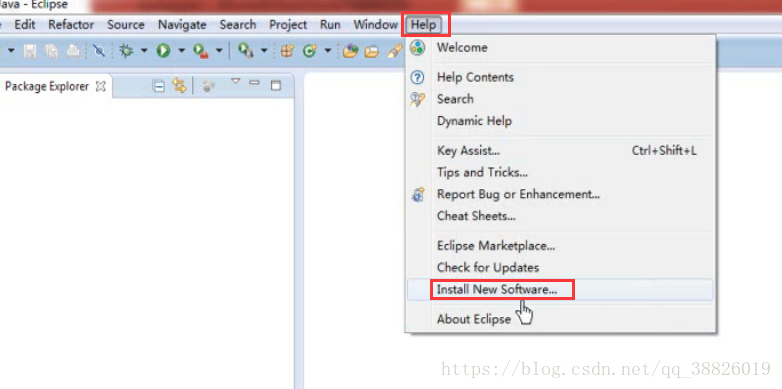This screenshot has height=389, width=782.
Task: Close the Package Explorer view
Action: click(101, 86)
